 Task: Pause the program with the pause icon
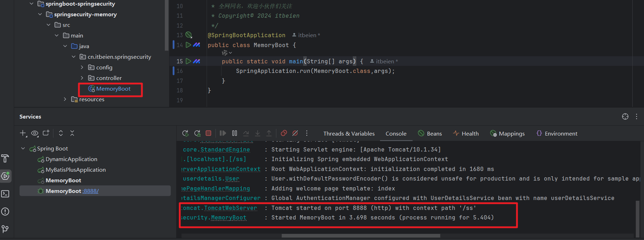(x=235, y=133)
